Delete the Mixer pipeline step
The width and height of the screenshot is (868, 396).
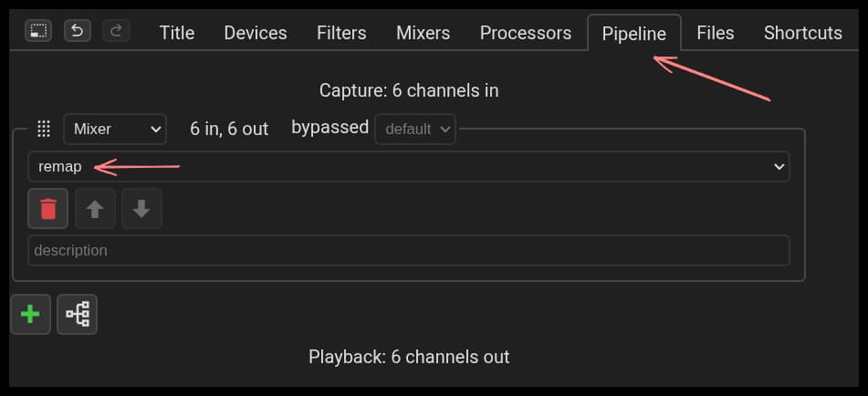(x=48, y=209)
